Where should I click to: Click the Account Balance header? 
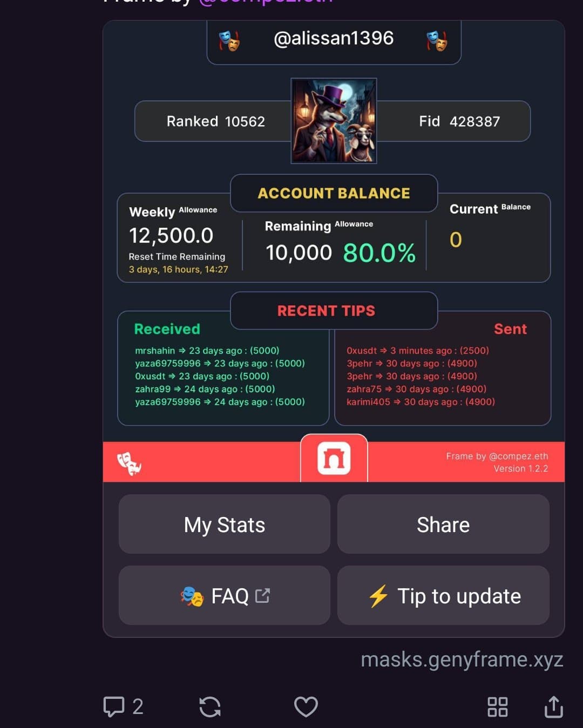tap(334, 193)
